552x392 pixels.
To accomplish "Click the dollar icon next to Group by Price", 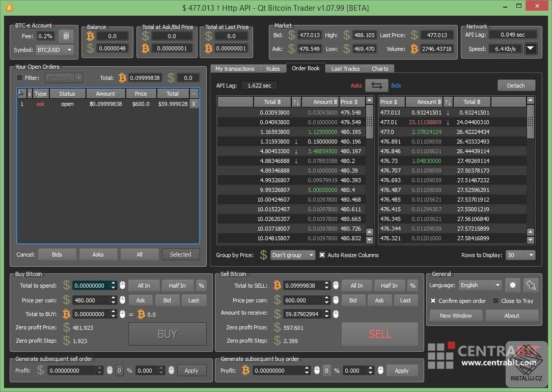I will [263, 255].
